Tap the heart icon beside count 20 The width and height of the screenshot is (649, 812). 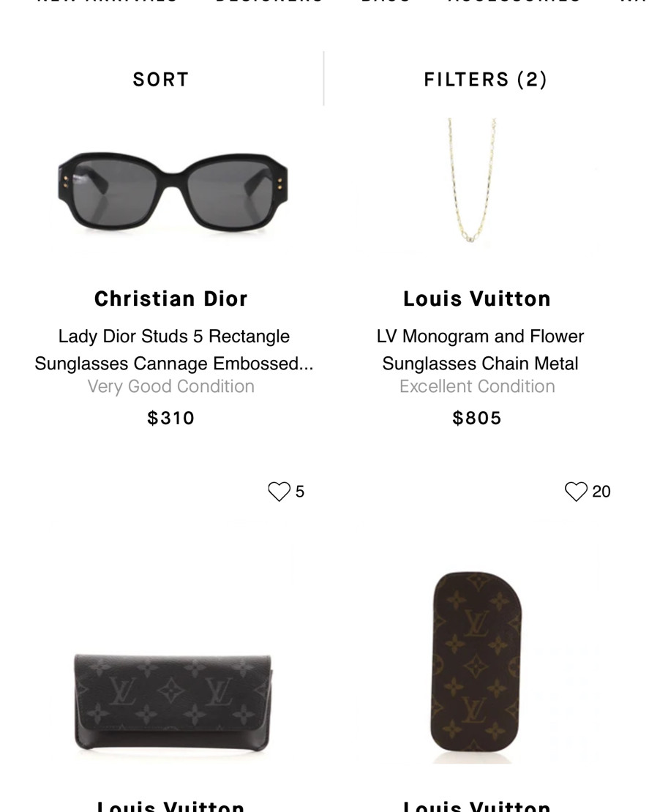[x=576, y=492]
